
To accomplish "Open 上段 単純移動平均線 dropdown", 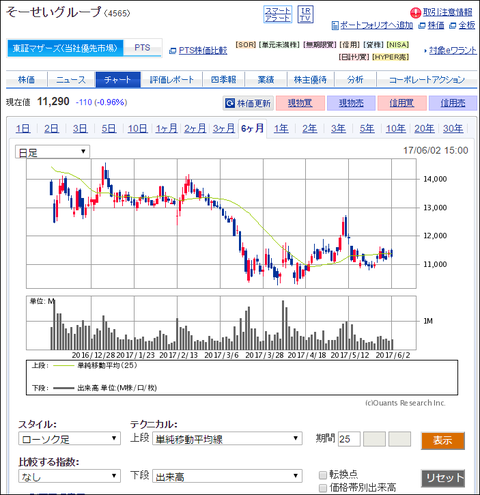I will [x=227, y=439].
